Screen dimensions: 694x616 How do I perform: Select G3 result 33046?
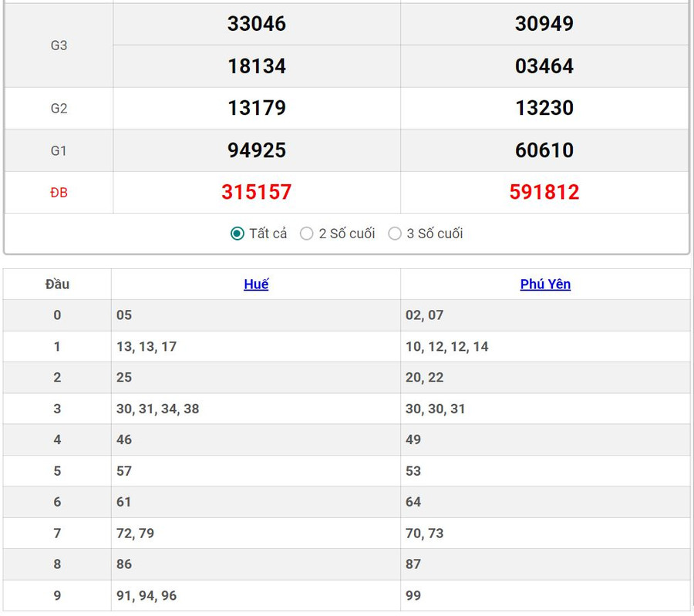(x=256, y=24)
